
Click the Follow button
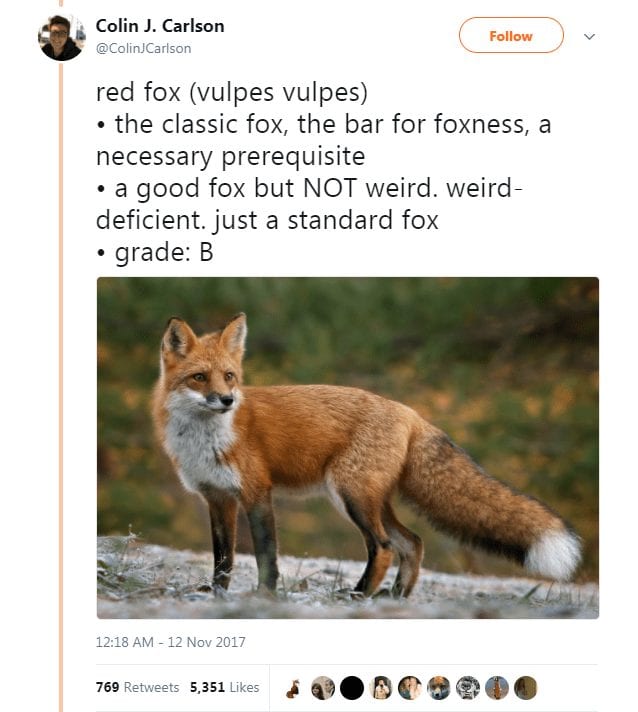click(511, 35)
